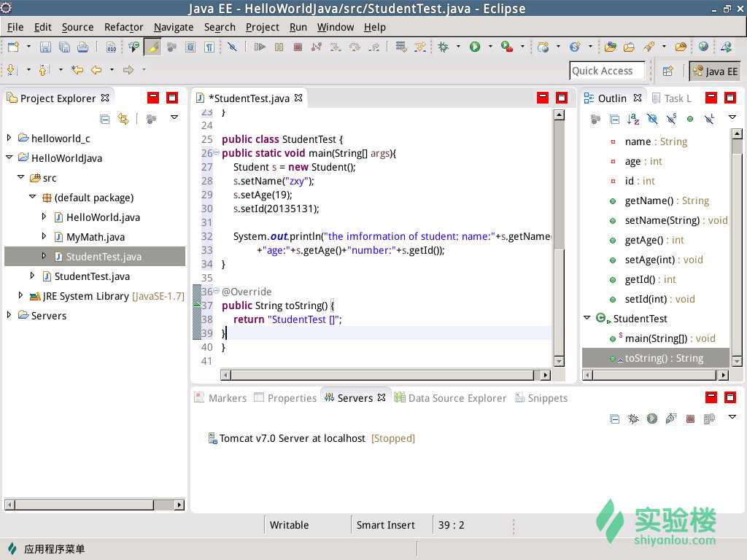Screen dimensions: 747x560
Task: Toggle Hide Fields in Outline view
Action: point(652,119)
